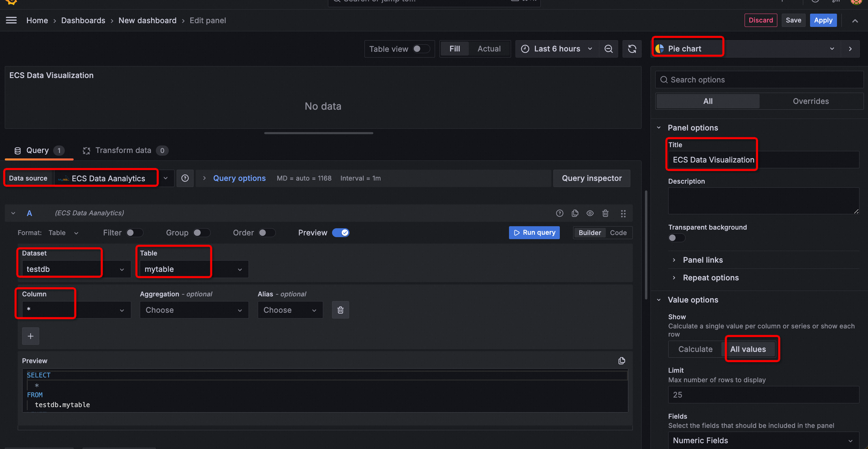
Task: Open query A help icon
Action: (559, 213)
